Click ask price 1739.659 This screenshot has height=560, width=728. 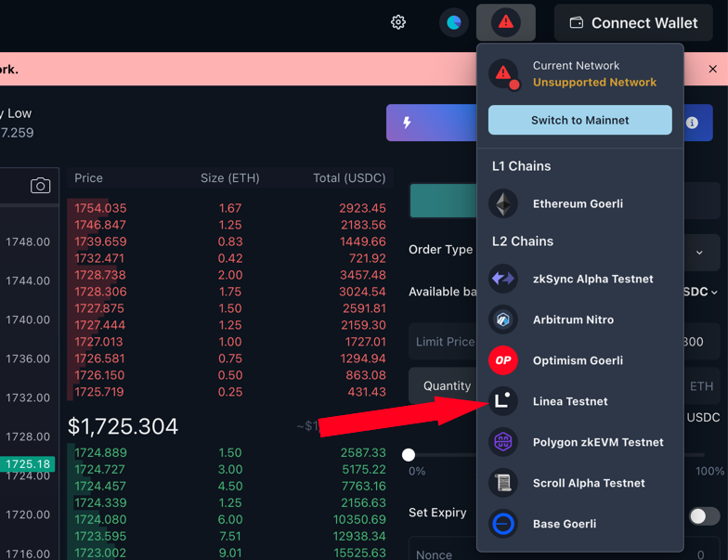pyautogui.click(x=100, y=241)
